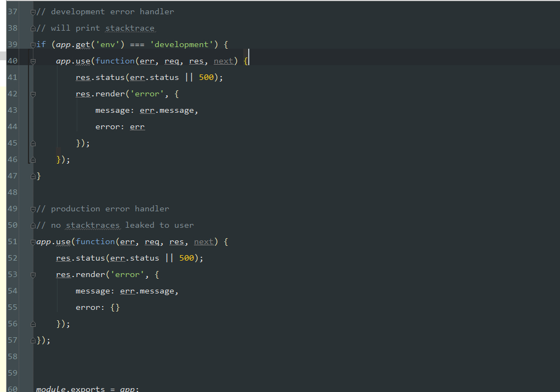The image size is (560, 392).
Task: Collapse the development error handler comment fold
Action: (x=33, y=11)
